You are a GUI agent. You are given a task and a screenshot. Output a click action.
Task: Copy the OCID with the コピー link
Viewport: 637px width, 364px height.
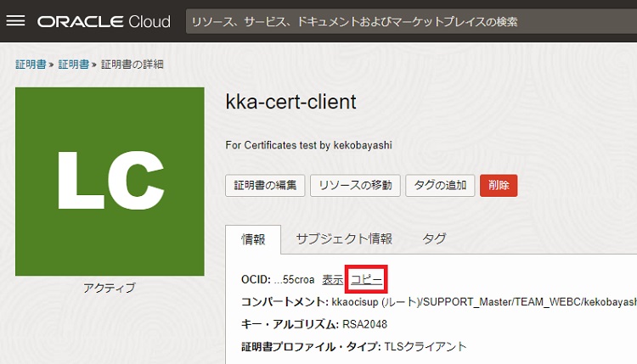(367, 279)
